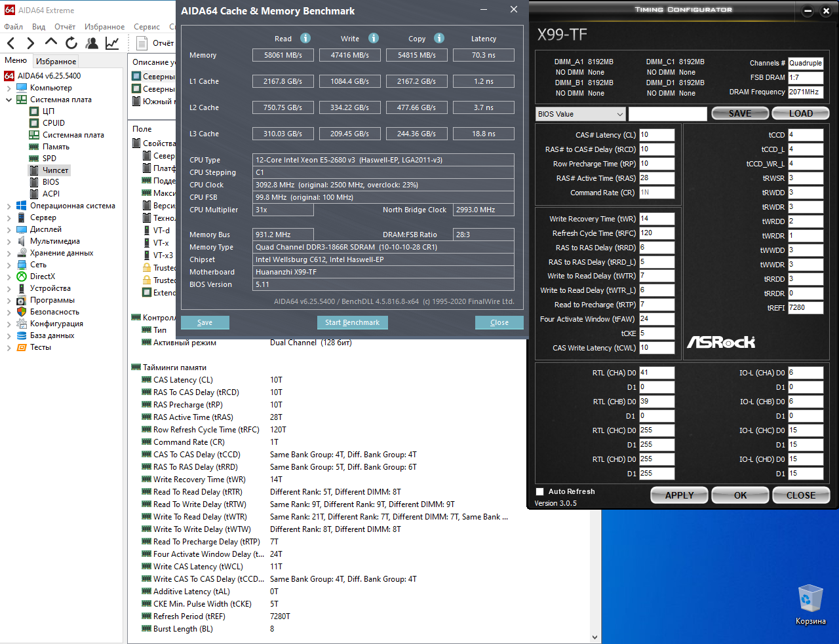Click the graph chart icon in AIDA64 toolbar
Image resolution: width=839 pixels, height=644 pixels.
[x=112, y=43]
